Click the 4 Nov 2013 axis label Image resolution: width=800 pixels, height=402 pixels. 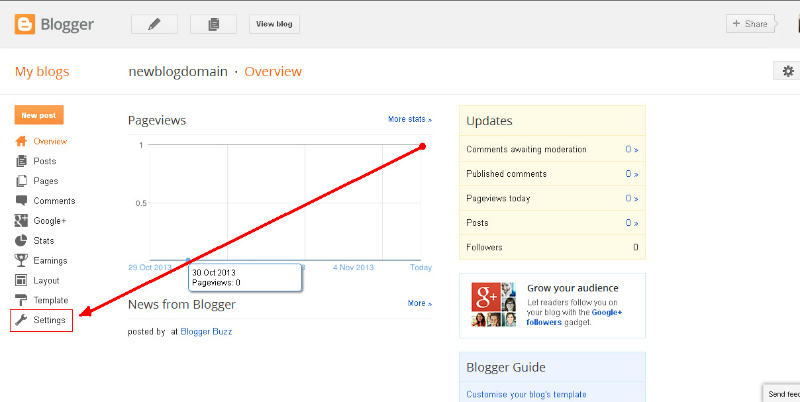point(353,267)
